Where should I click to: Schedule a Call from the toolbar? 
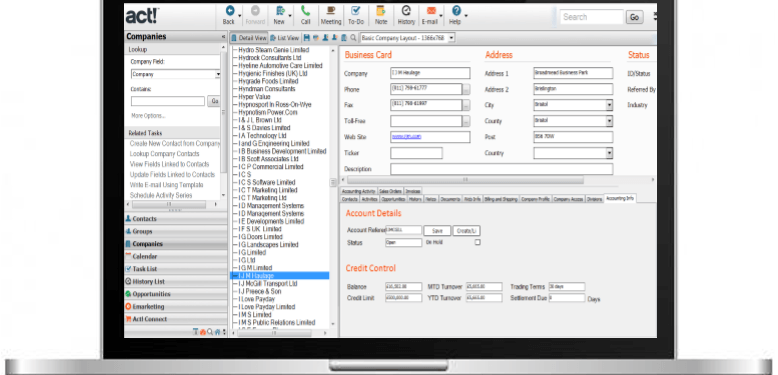pyautogui.click(x=305, y=11)
